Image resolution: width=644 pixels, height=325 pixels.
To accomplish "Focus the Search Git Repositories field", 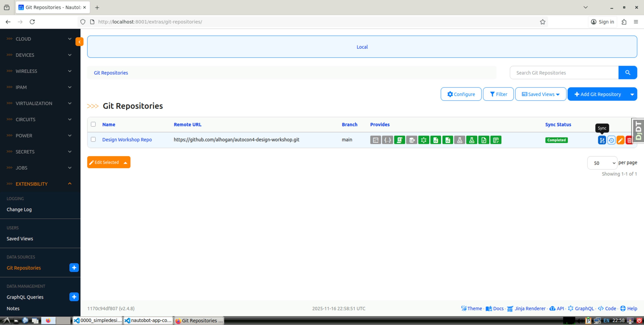I will coord(564,73).
